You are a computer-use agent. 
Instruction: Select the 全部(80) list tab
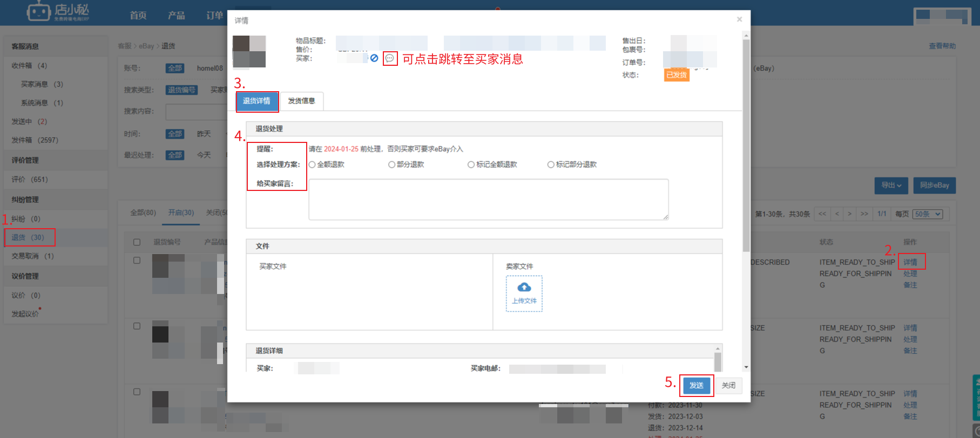tap(143, 213)
